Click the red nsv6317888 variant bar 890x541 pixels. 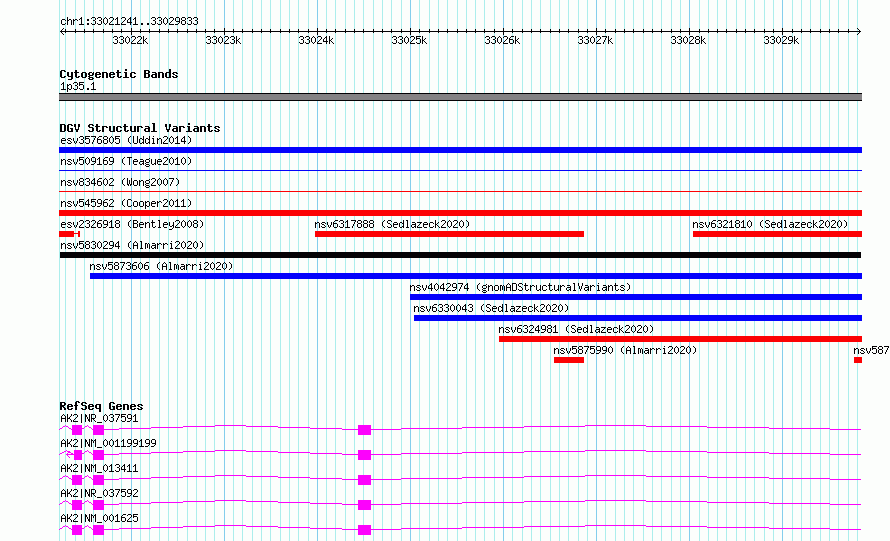tap(450, 234)
